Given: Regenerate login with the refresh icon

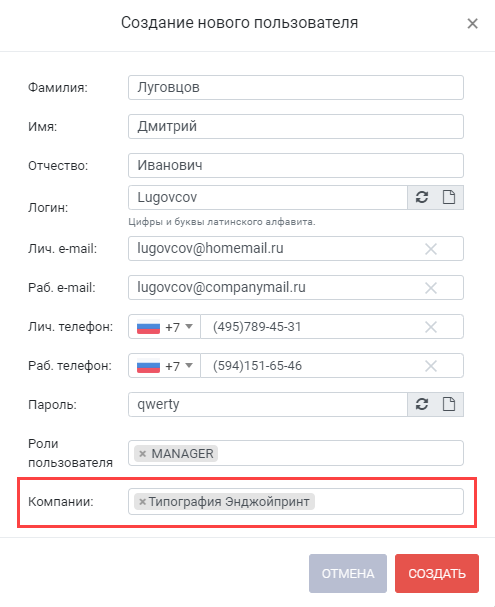Looking at the screenshot, I should [x=421, y=197].
